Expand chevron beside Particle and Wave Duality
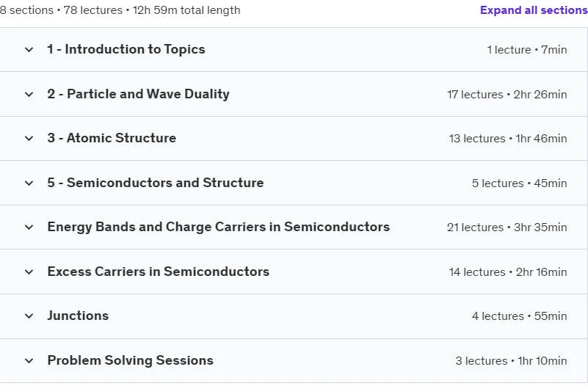The image size is (588, 386). click(x=29, y=94)
